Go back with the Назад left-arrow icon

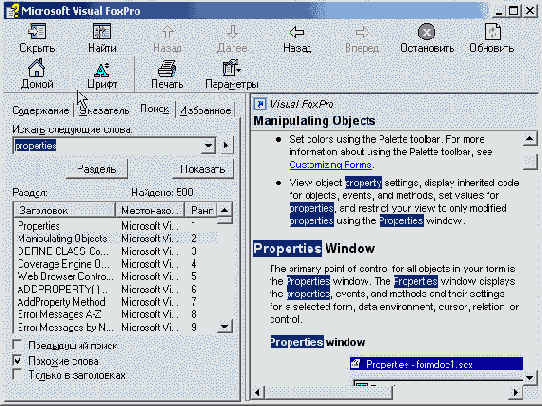(x=297, y=32)
